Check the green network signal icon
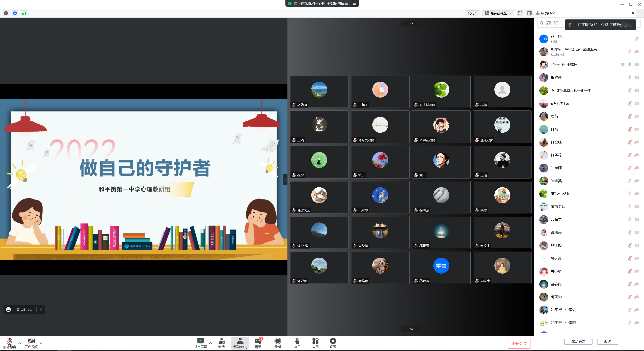The width and height of the screenshot is (644, 351). [x=24, y=13]
